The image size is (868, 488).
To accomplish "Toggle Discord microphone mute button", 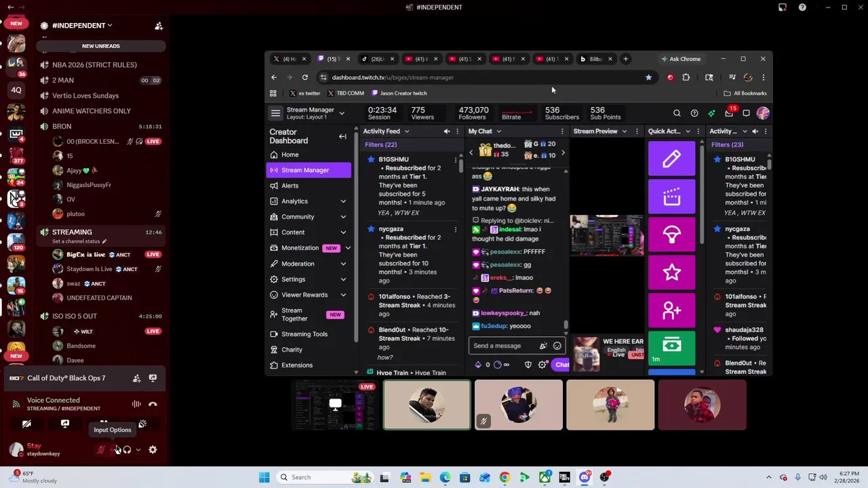I will click(101, 449).
